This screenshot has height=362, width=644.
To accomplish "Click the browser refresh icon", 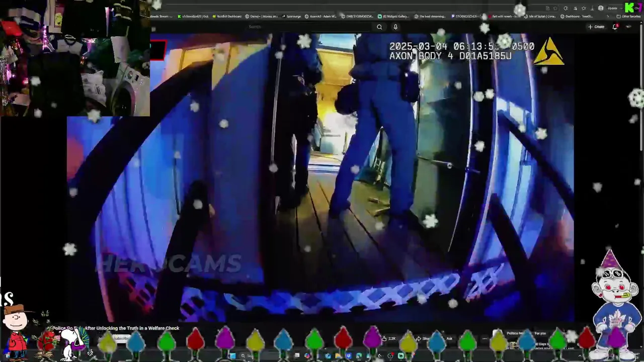I will click(566, 8).
